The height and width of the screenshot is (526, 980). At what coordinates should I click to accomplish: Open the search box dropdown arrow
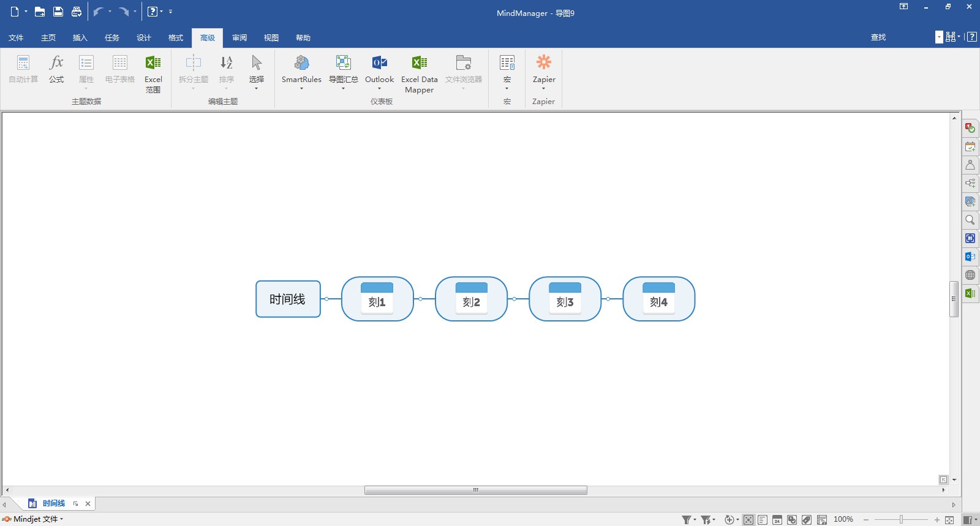point(939,37)
